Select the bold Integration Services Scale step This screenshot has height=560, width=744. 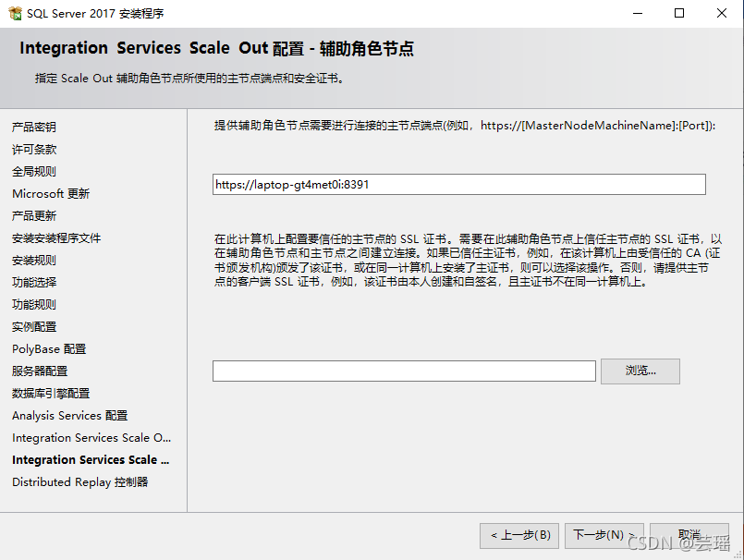coord(91,460)
